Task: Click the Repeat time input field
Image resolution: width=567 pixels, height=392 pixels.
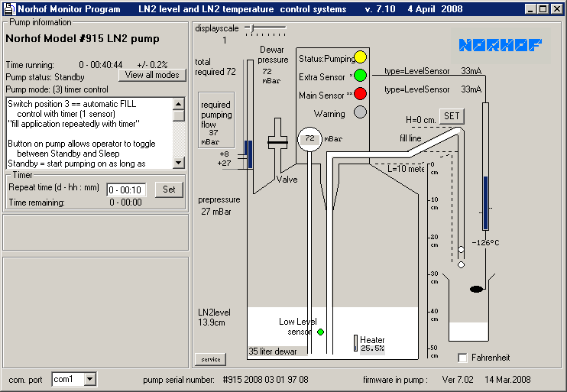Action: pyautogui.click(x=126, y=190)
